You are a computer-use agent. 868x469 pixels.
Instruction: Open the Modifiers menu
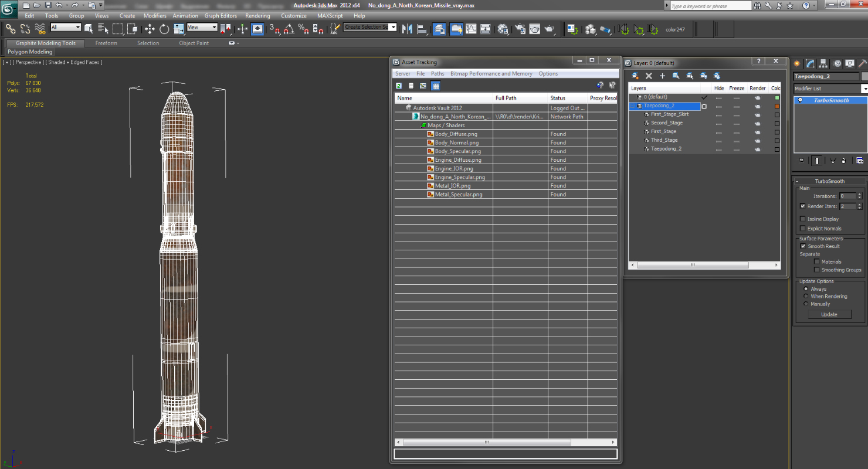pos(155,16)
